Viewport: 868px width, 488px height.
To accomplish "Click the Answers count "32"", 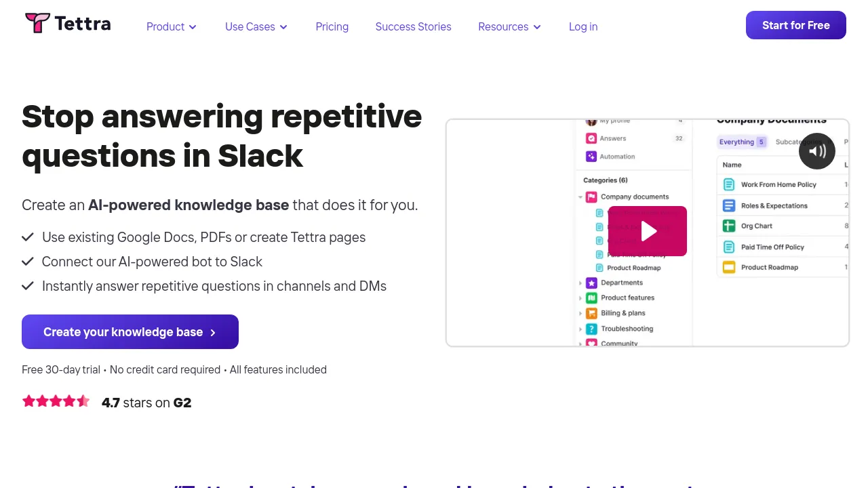I will [679, 138].
